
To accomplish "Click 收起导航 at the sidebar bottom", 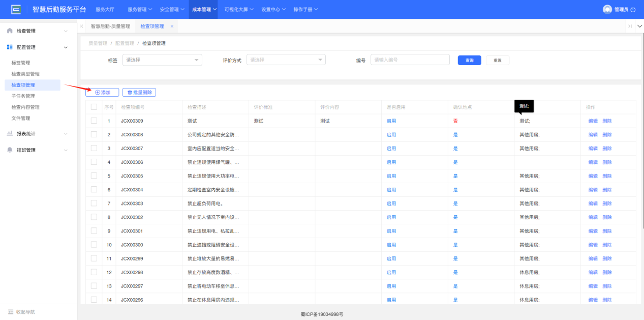I will [25, 312].
